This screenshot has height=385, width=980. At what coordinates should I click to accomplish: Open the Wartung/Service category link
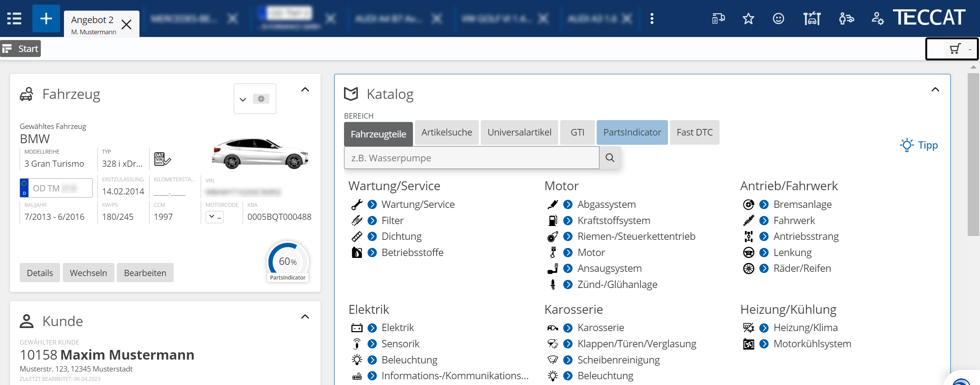coord(418,204)
